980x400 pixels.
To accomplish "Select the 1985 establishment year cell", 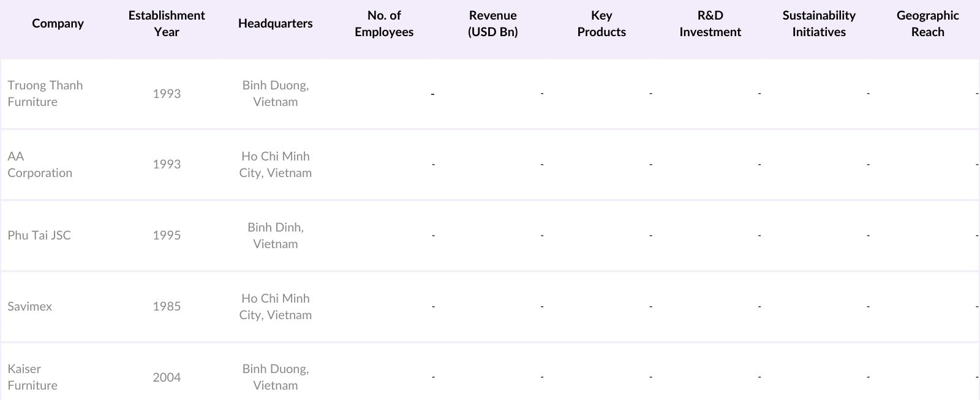I will (167, 306).
